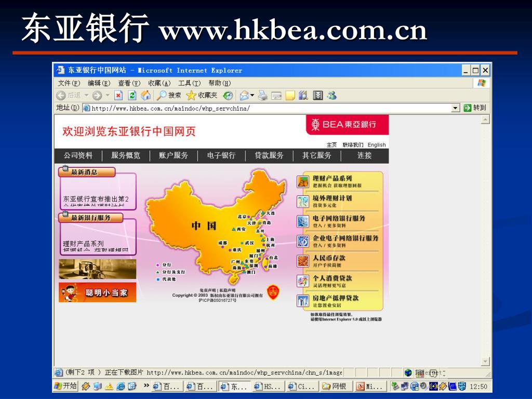
Task: Open the 查看(V) menu
Action: pyautogui.click(x=129, y=83)
